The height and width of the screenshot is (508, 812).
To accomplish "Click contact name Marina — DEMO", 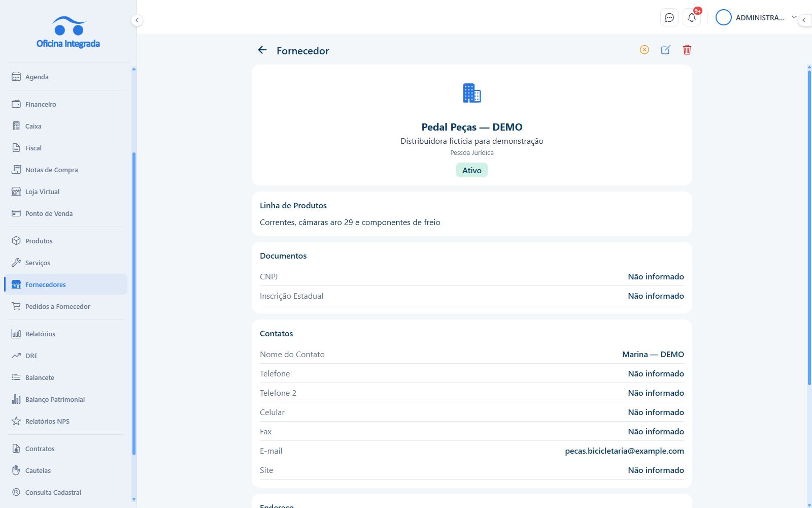I will [653, 354].
